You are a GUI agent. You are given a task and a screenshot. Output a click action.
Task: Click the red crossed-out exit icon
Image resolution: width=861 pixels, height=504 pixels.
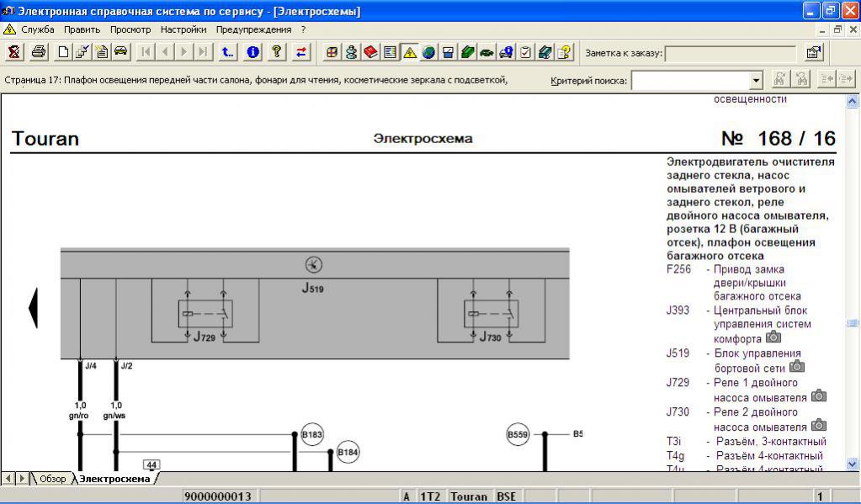click(14, 52)
